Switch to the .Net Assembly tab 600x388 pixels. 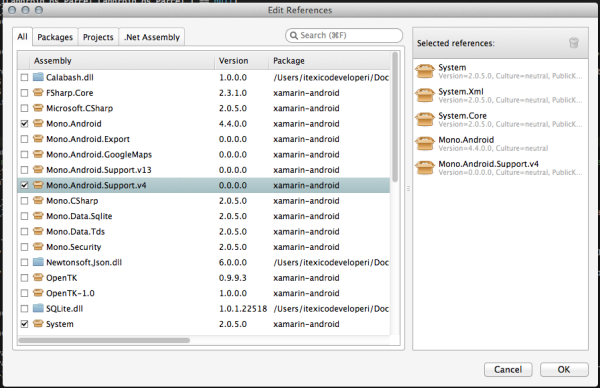152,37
